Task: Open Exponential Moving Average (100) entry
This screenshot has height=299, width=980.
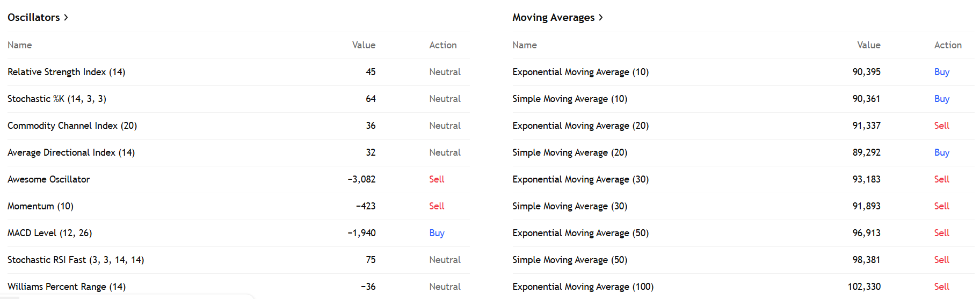Action: pyautogui.click(x=583, y=287)
